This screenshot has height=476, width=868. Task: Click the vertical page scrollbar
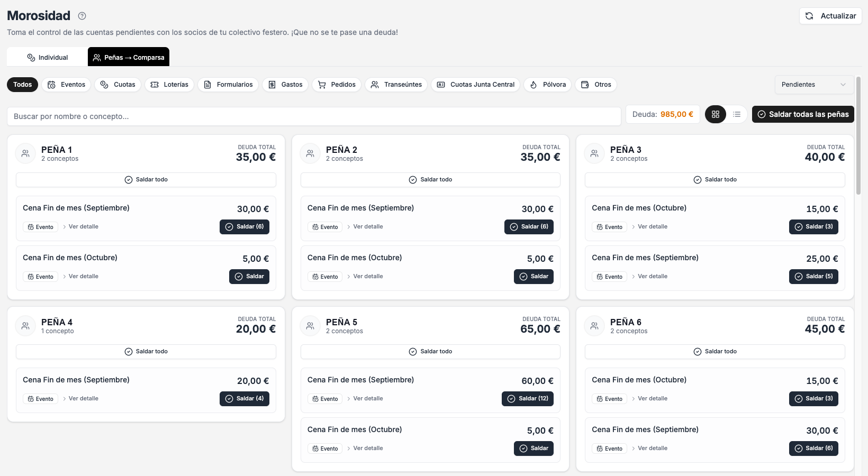[x=858, y=136]
